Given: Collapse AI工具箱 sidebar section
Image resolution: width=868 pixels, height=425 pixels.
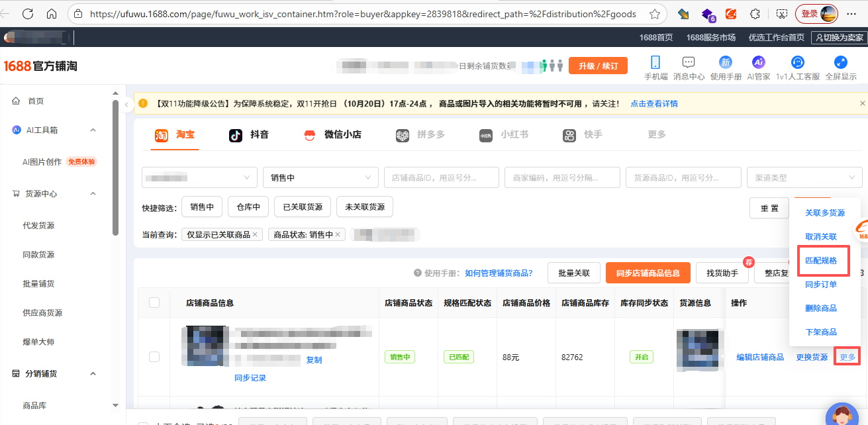Looking at the screenshot, I should (93, 130).
